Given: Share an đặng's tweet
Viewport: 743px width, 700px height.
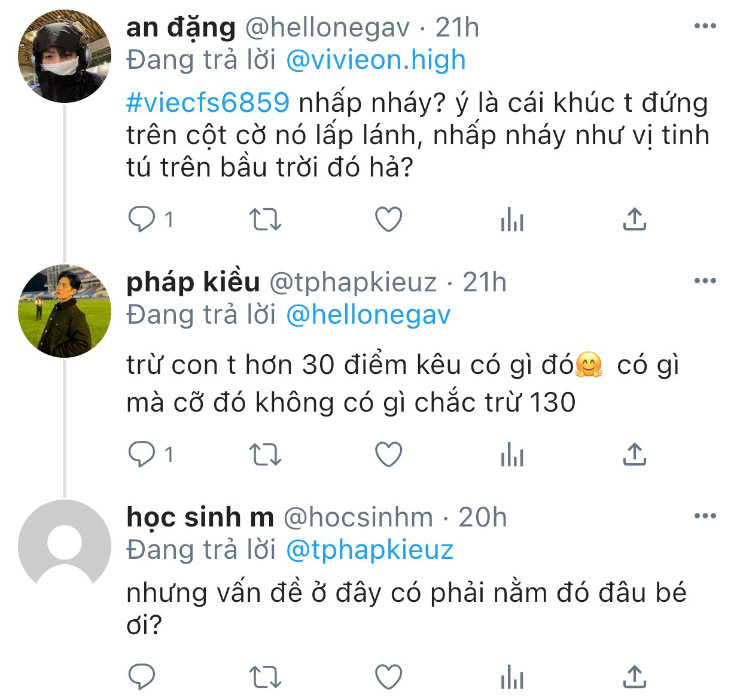Looking at the screenshot, I should tap(634, 220).
